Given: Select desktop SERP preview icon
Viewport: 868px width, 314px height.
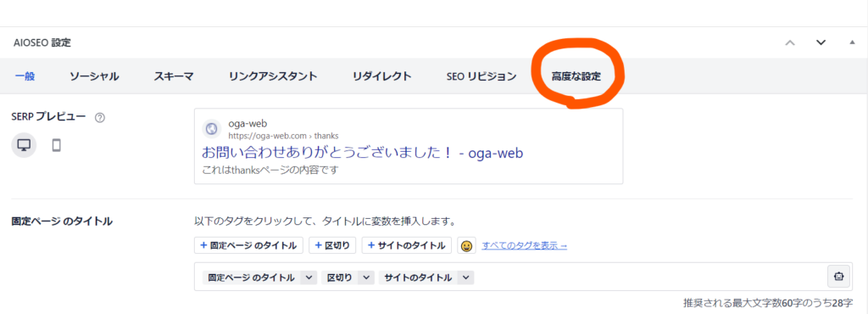Looking at the screenshot, I should click(x=24, y=145).
